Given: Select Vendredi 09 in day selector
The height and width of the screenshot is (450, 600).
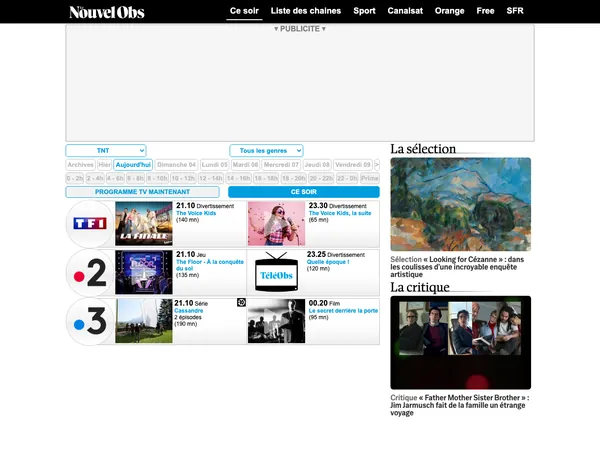Looking at the screenshot, I should tap(353, 165).
